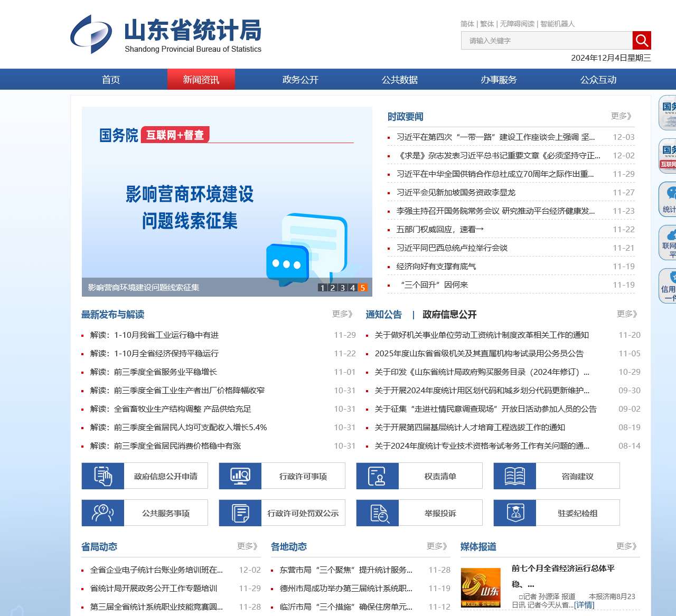Switch to 繁体 language display

487,24
